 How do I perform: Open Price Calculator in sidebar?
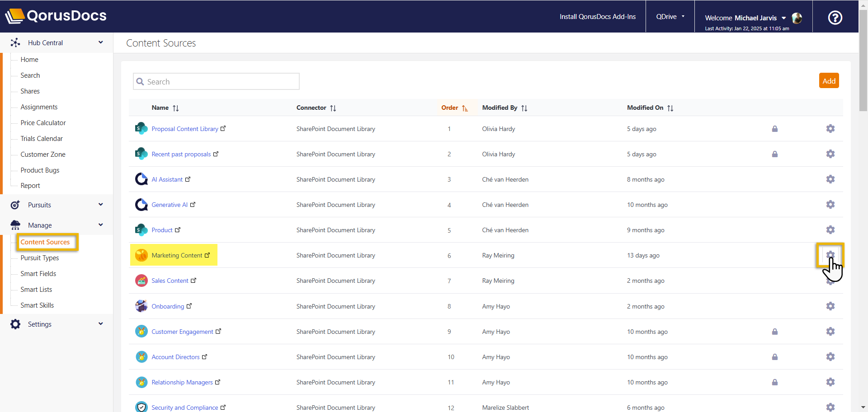coord(43,122)
